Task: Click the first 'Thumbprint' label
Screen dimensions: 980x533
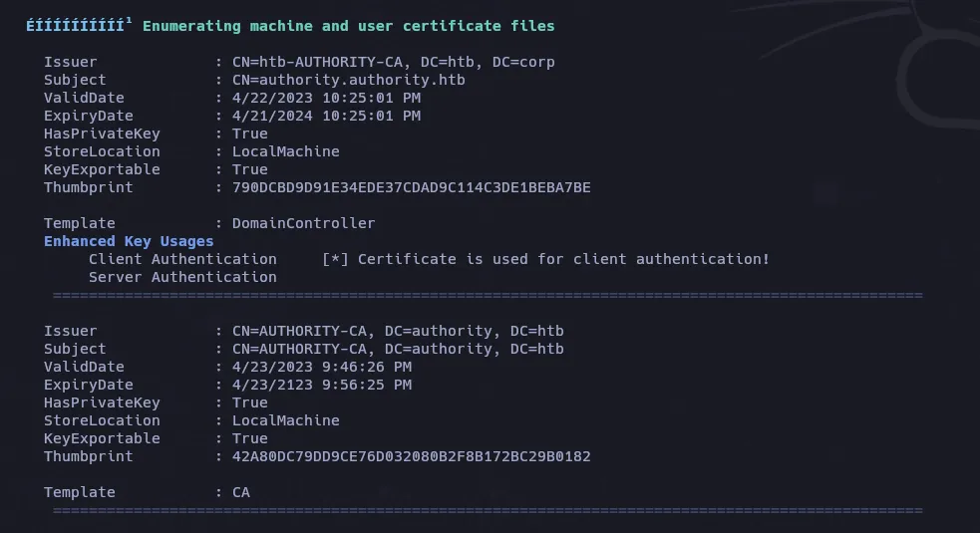Action: pos(88,187)
